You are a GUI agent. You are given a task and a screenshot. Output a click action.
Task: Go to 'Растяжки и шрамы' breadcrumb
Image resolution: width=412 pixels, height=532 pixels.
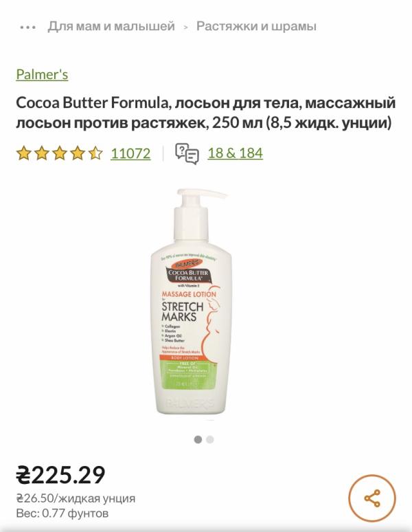[x=256, y=26]
